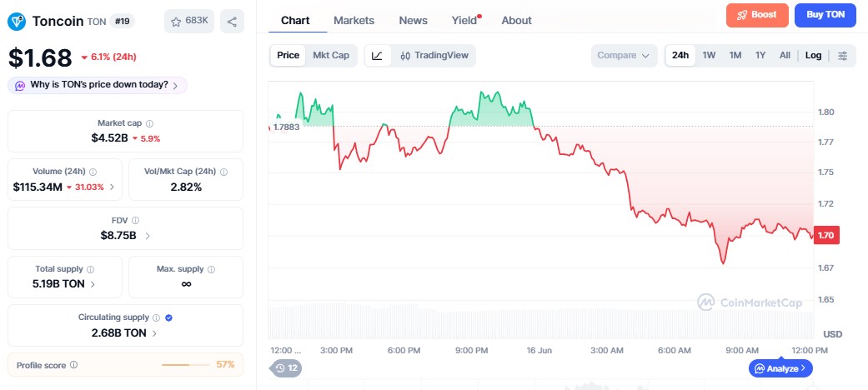
Task: Add Toncoin to watchlist with star button
Action: pyautogui.click(x=189, y=22)
